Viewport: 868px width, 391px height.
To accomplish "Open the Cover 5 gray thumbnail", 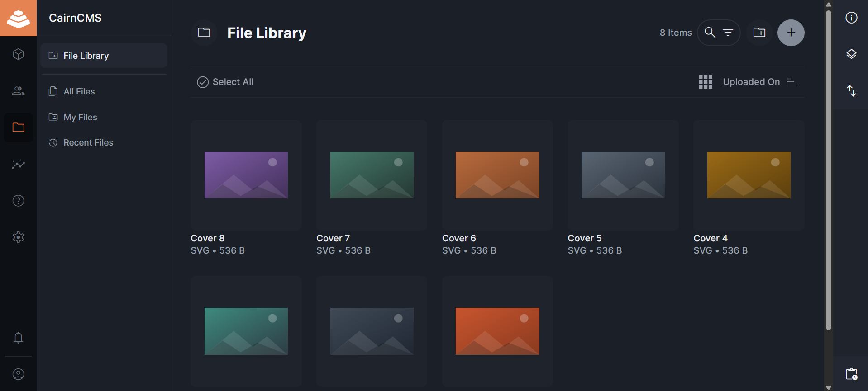I will (x=623, y=175).
